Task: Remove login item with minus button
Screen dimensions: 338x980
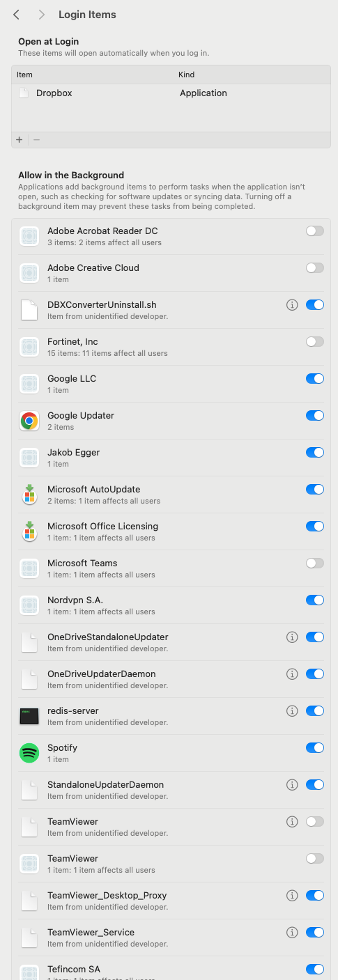Action: coord(37,139)
